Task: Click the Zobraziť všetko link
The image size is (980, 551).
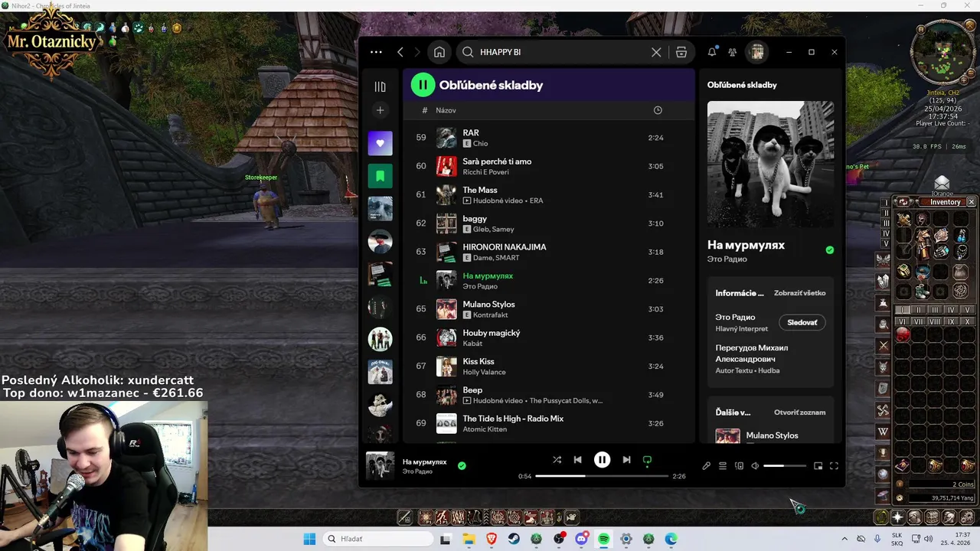Action: (799, 293)
